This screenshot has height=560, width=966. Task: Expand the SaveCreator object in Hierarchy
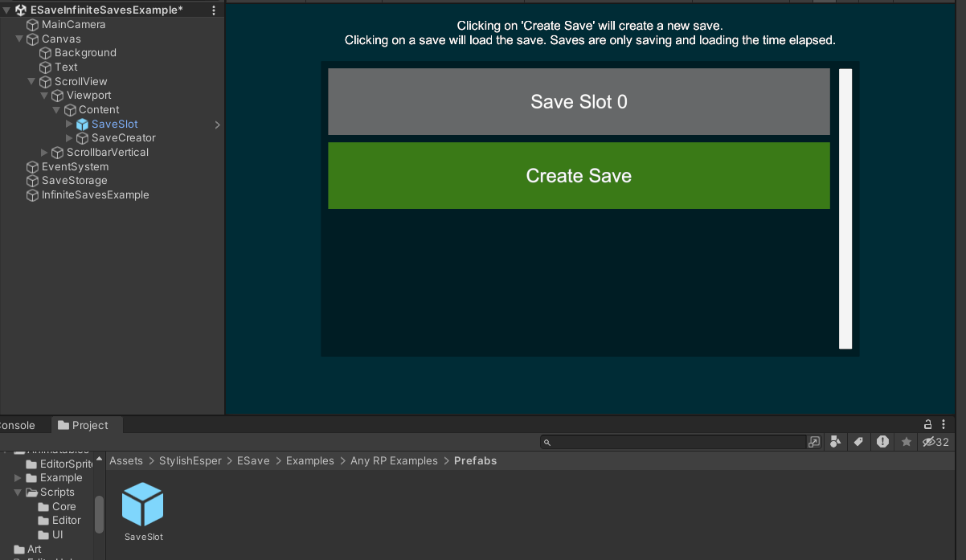[x=69, y=138]
